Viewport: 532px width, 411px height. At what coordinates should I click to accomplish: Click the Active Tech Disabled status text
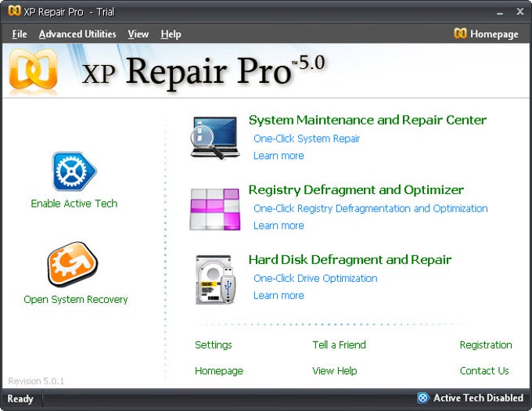pyautogui.click(x=478, y=398)
